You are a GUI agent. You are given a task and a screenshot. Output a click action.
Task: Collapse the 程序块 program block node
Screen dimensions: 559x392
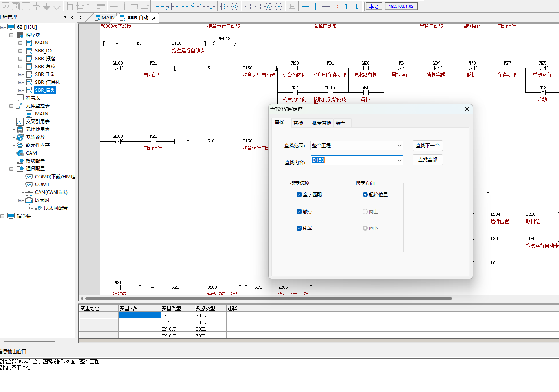pos(11,35)
